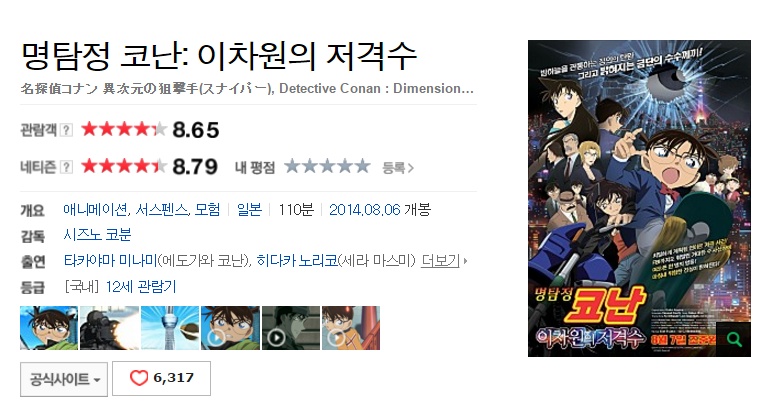The image size is (769, 411).
Task: Open the first Conan still thumbnail
Action: coord(49,328)
